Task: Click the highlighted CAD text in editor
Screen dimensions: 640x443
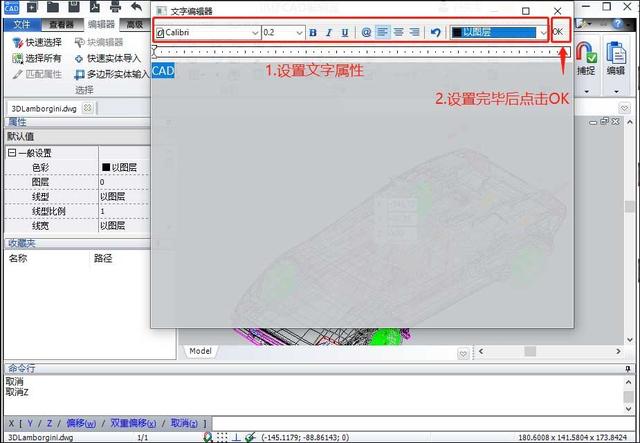Action: point(163,71)
